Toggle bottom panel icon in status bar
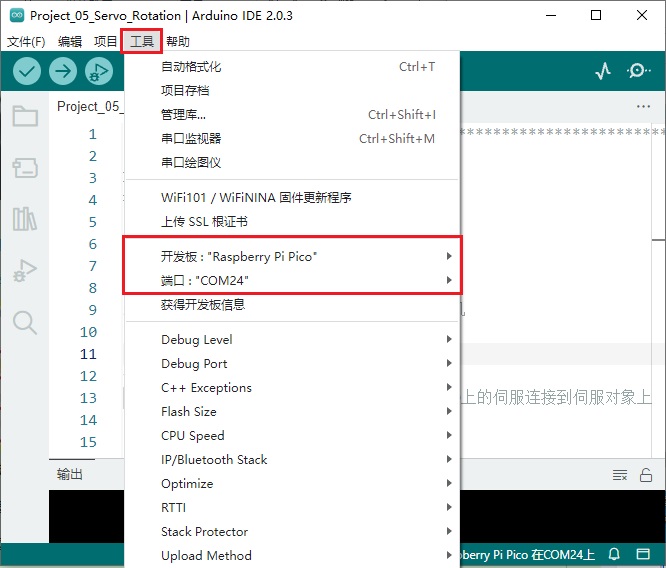 tap(643, 554)
